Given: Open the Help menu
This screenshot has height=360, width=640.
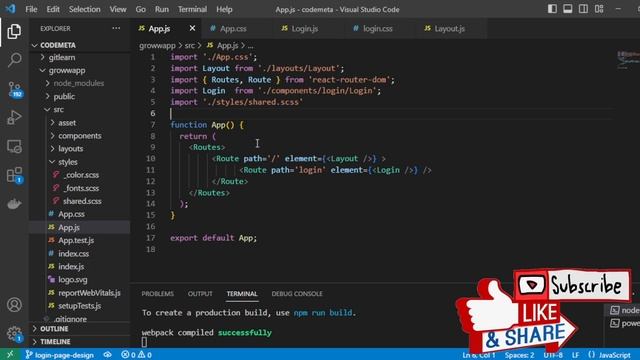Looking at the screenshot, I should tap(224, 9).
